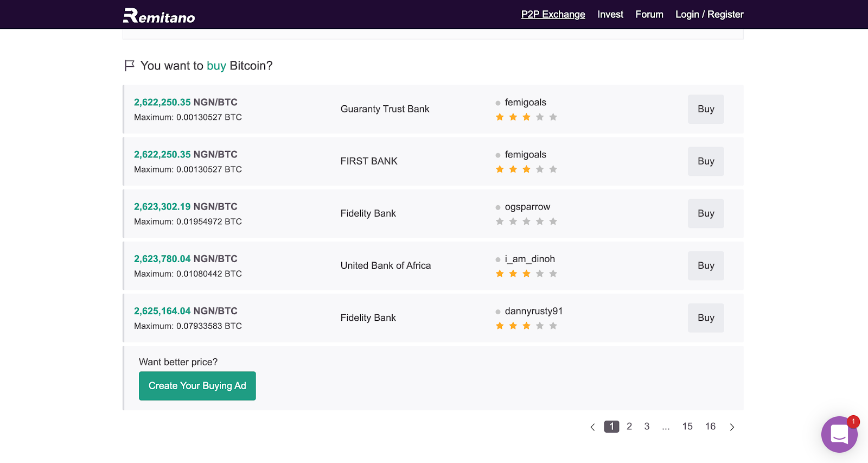Click Maximum 0.00130527 BTC in Guaranty Trust row

188,117
